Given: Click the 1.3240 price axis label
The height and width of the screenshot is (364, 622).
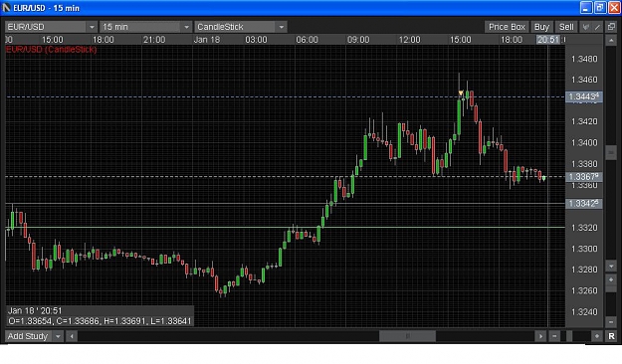Looking at the screenshot, I should 584,311.
